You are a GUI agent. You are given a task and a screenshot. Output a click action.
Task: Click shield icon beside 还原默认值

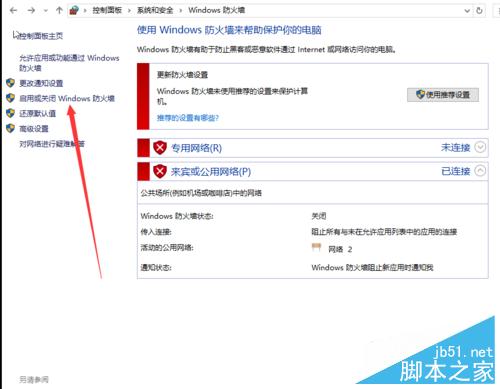[11, 113]
